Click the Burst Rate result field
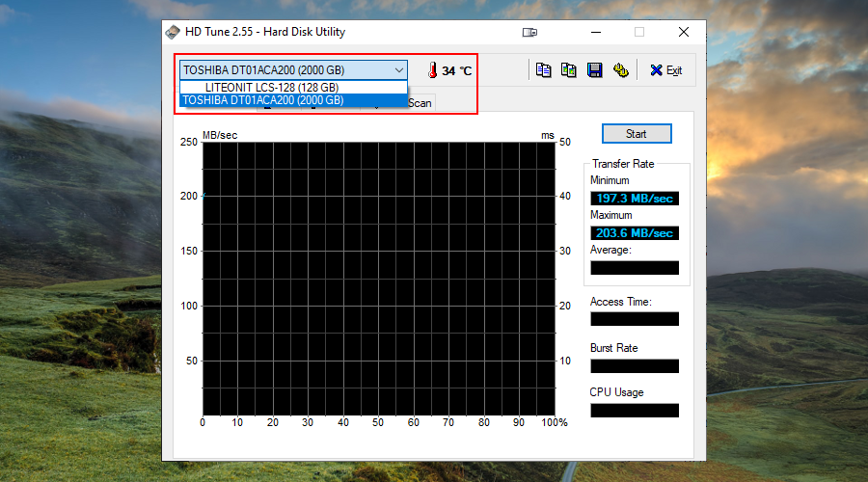The height and width of the screenshot is (482, 868). pyautogui.click(x=634, y=366)
